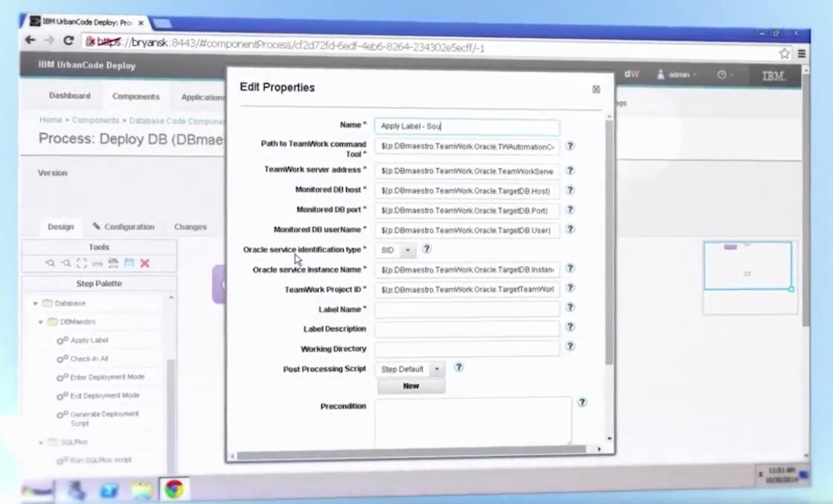Select the Exit Deployment Mode step
Viewport: 833px width, 504px height.
point(99,396)
